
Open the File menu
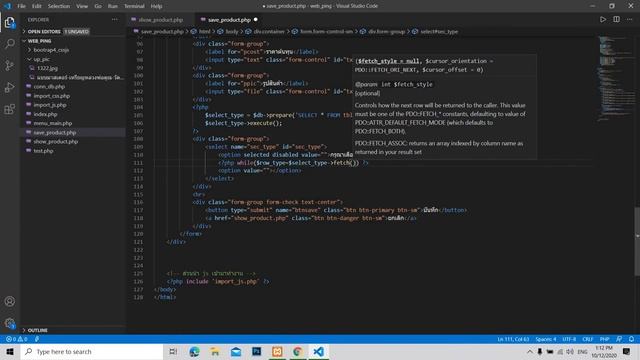(22, 6)
